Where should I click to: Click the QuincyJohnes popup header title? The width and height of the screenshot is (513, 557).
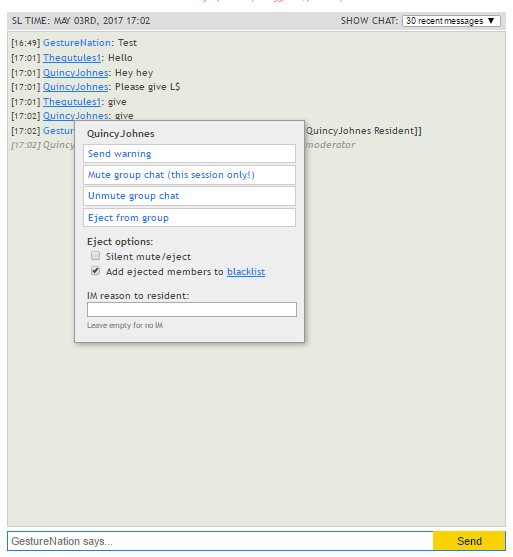(121, 134)
